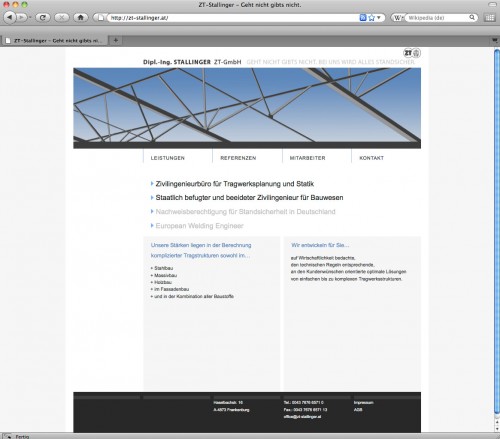Click the RSS feed icon in the address bar
Screen dimensions: 500x439
tap(363, 18)
